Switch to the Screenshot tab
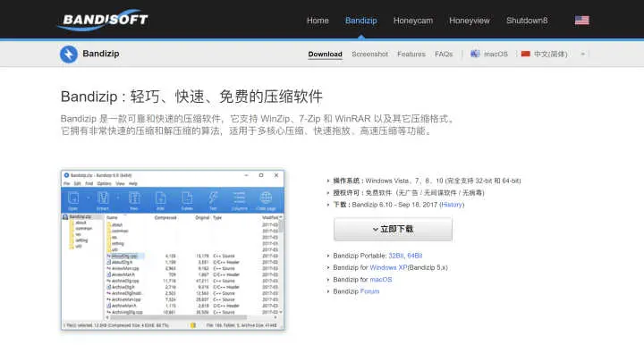 click(x=369, y=55)
